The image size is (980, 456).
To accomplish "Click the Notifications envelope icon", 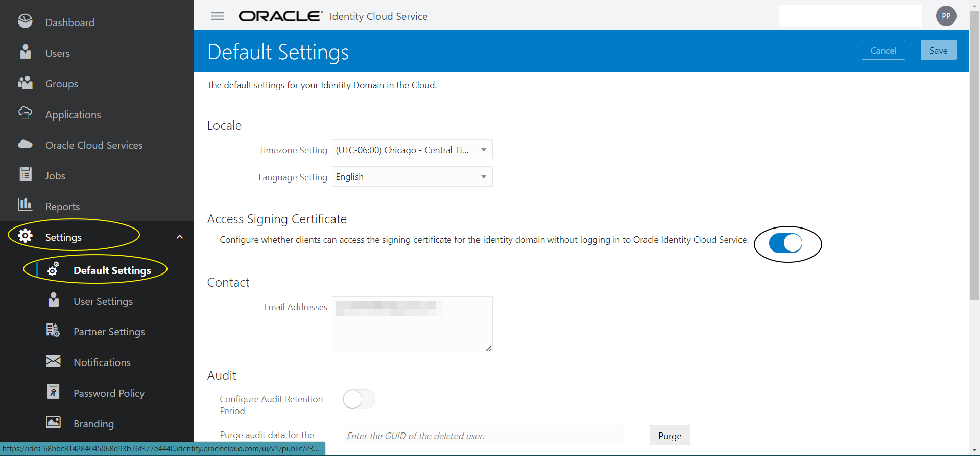I will pos(53,361).
